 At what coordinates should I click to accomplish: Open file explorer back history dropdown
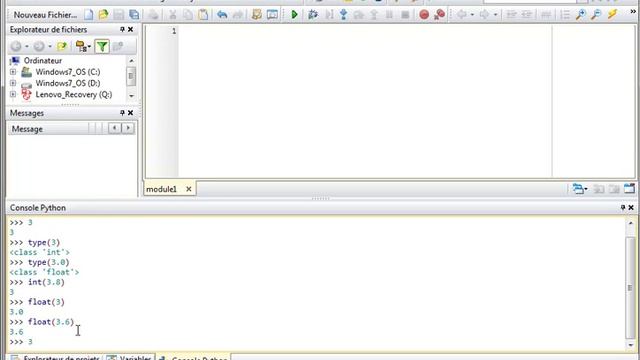pos(27,47)
